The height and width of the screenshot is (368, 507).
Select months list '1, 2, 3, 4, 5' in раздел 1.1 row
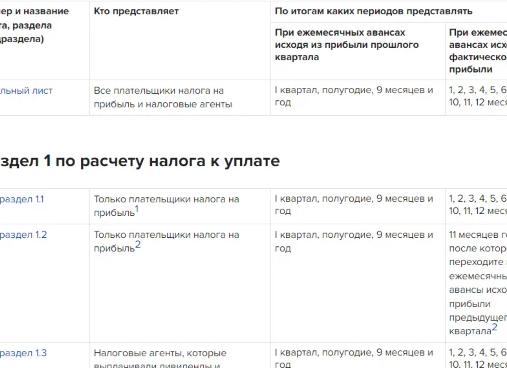pos(478,205)
